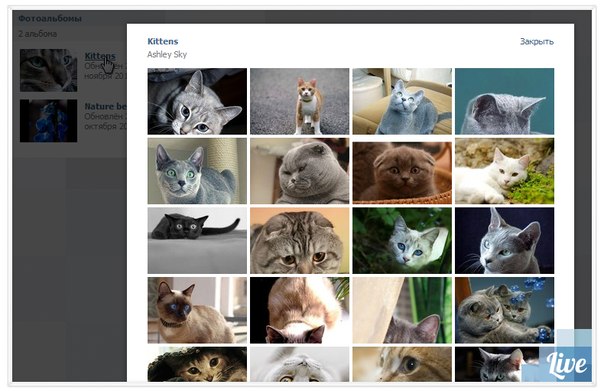The height and width of the screenshot is (391, 604).
Task: View the striped Scottish fold close-up photo
Action: pos(300,241)
